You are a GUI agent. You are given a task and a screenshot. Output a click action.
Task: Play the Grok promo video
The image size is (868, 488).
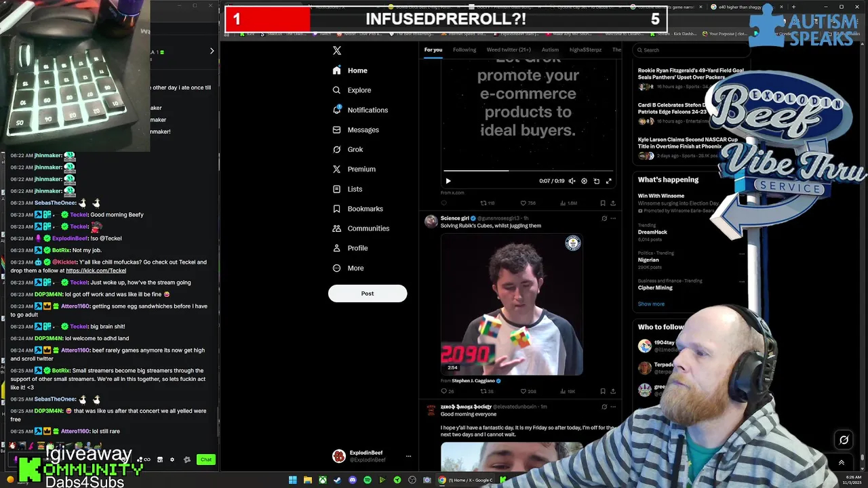448,181
